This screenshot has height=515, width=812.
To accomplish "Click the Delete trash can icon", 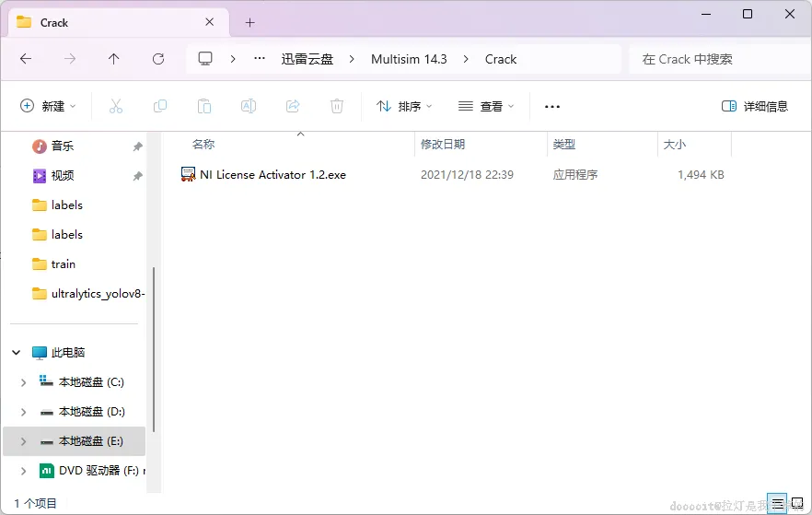I will coord(337,106).
